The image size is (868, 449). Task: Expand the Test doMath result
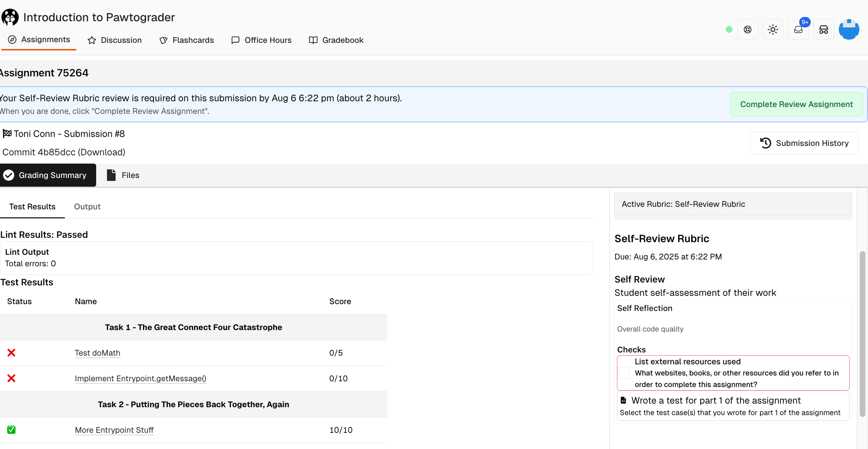pyautogui.click(x=97, y=353)
